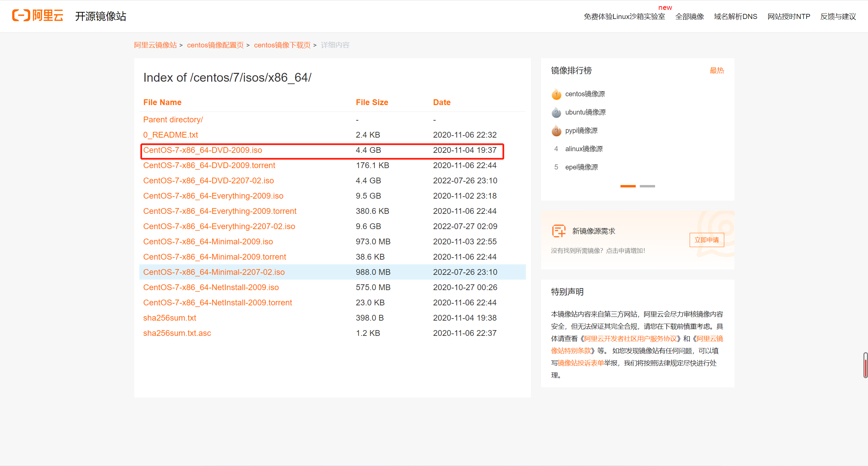Click the 'new' badge above Linux沙箱实验室
This screenshot has width=868, height=466.
pos(665,7)
